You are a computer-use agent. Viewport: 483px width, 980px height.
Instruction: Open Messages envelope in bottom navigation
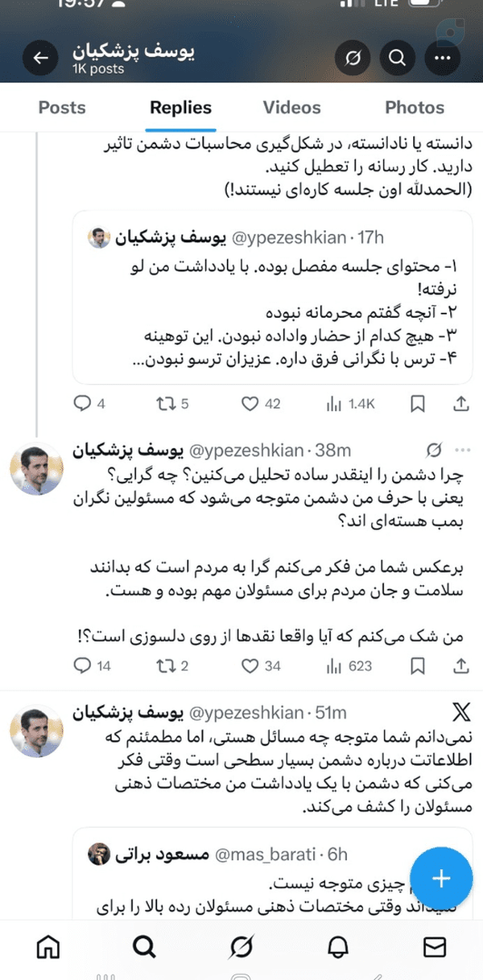(435, 948)
